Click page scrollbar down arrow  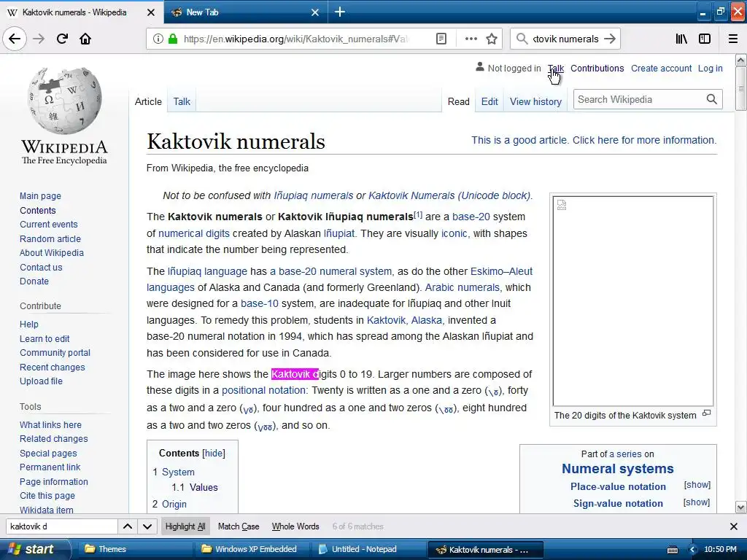pos(741,507)
